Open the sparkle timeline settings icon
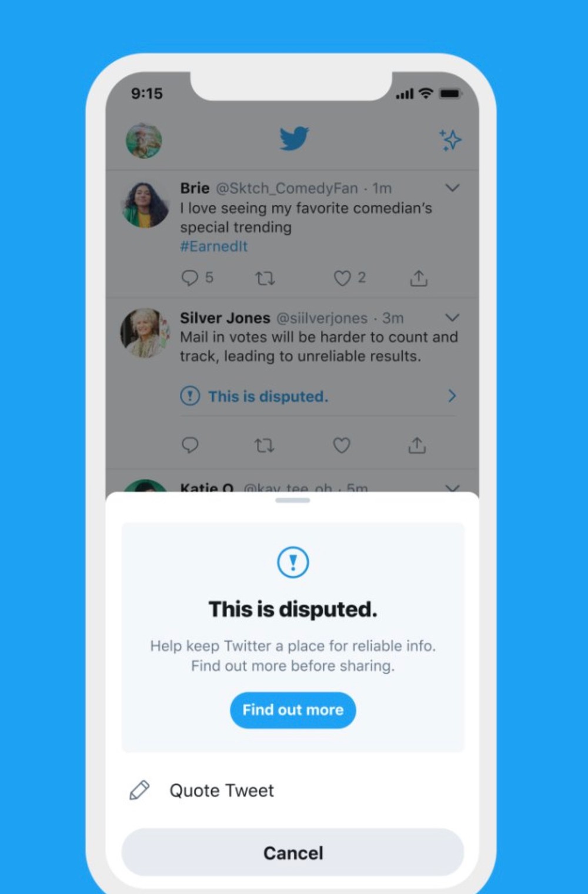Screen dimensions: 588x894 (450, 140)
